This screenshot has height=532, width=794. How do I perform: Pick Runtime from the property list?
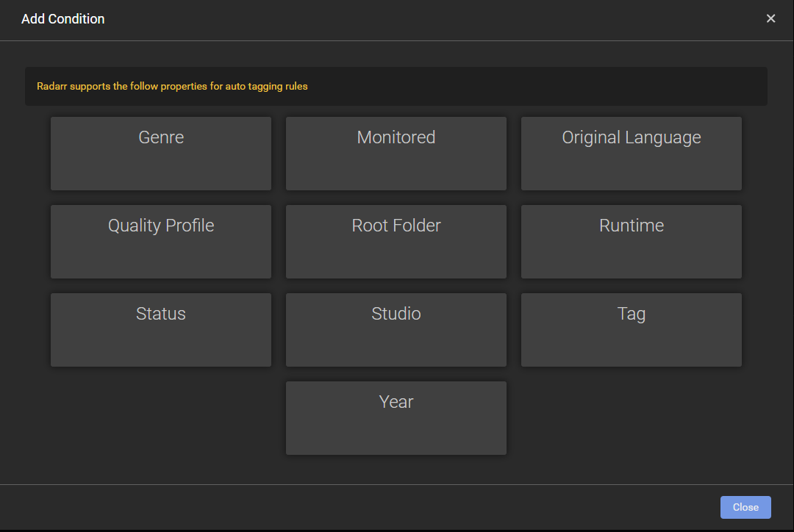(632, 241)
